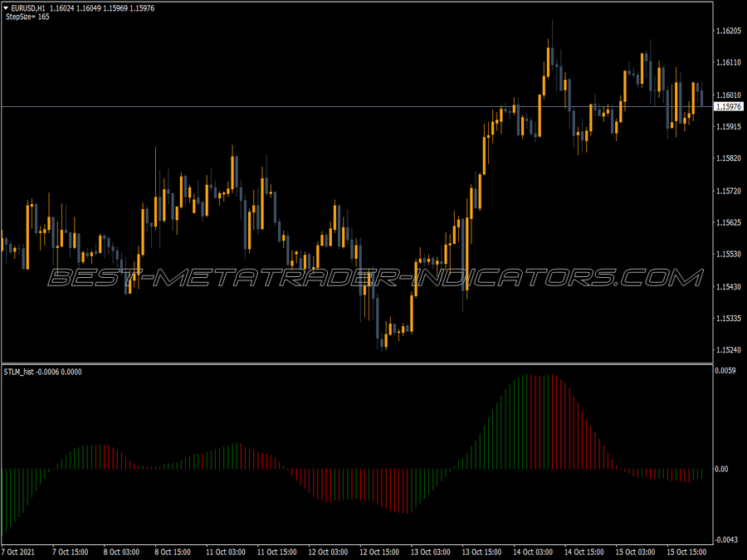Click the current price tag 1.15976
Image resolution: width=747 pixels, height=560 pixels.
[729, 107]
